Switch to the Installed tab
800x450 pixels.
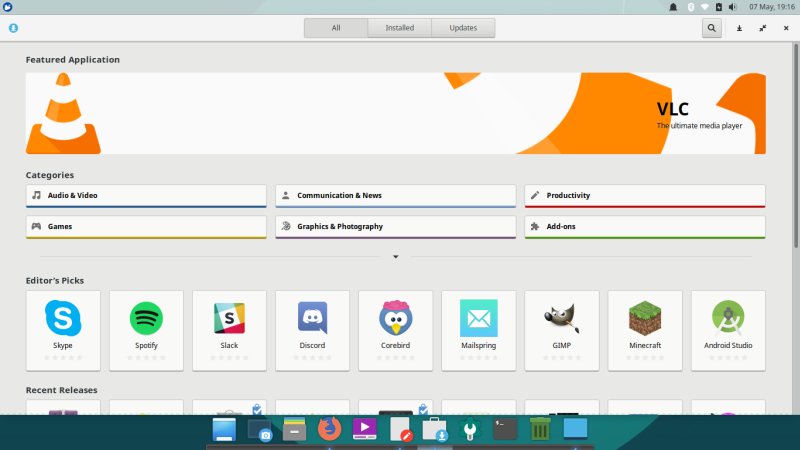pos(399,28)
